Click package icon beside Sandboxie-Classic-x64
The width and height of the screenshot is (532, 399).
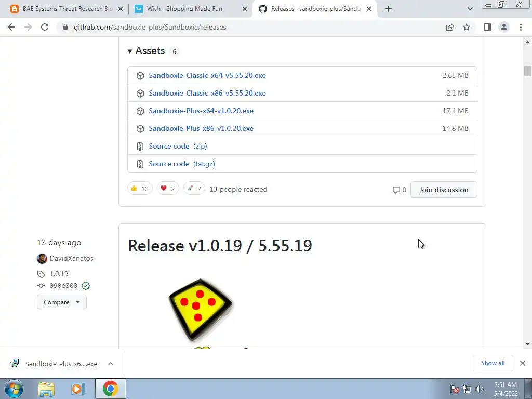coord(140,76)
